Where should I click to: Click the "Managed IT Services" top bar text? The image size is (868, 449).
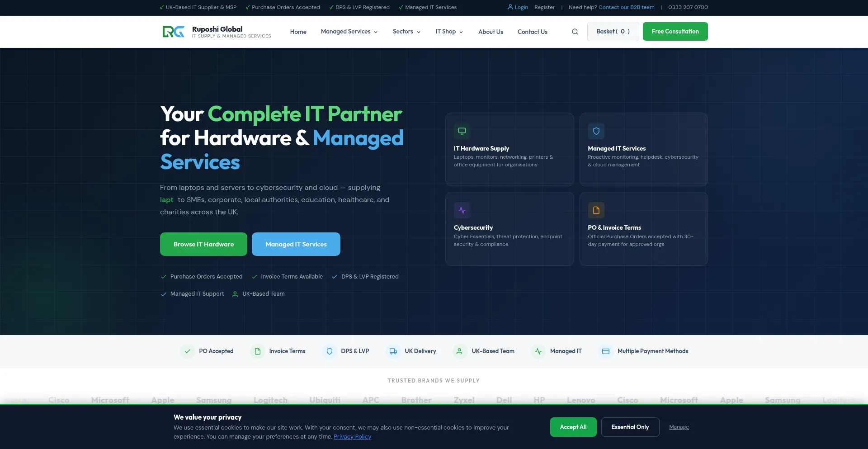pos(431,7)
